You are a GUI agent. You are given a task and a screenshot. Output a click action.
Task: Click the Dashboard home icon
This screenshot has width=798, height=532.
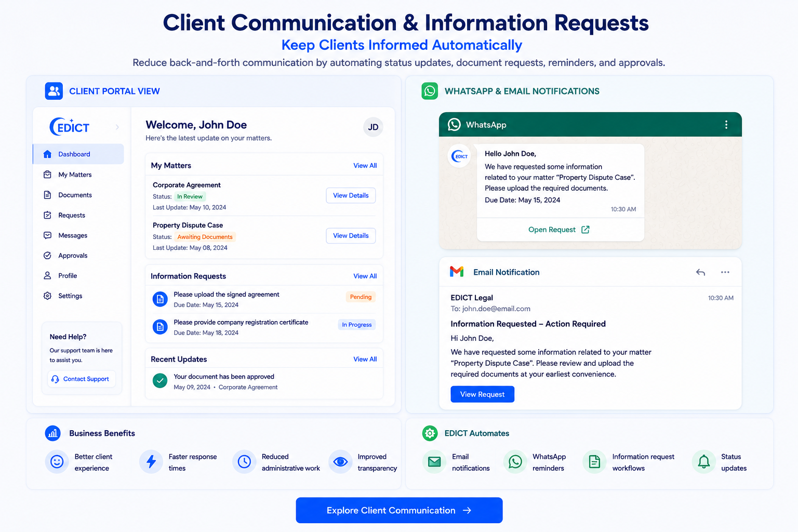point(47,154)
